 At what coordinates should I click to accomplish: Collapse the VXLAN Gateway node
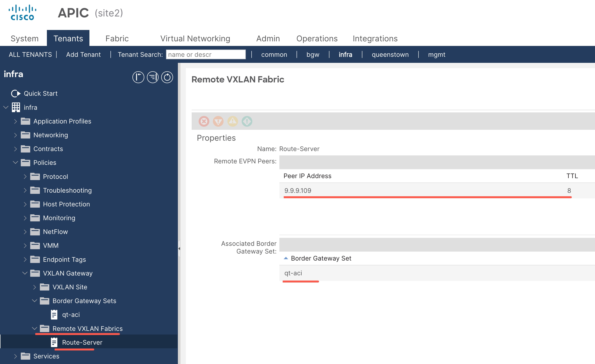pos(25,273)
